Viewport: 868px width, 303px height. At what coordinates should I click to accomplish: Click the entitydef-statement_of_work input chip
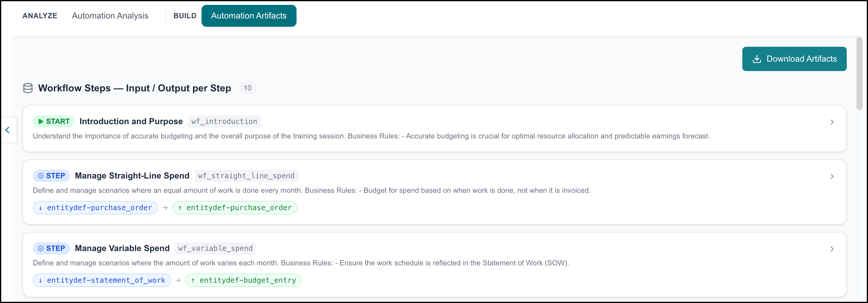[x=102, y=280]
